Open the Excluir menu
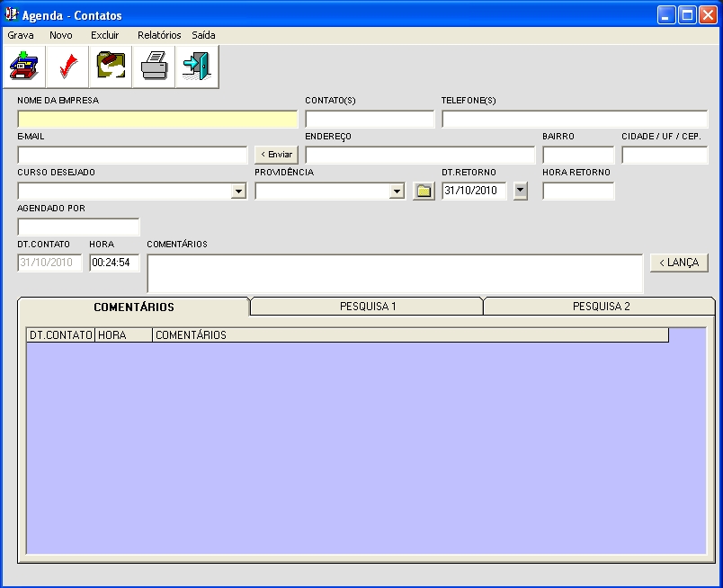Viewport: 723px width, 588px height. (x=104, y=35)
